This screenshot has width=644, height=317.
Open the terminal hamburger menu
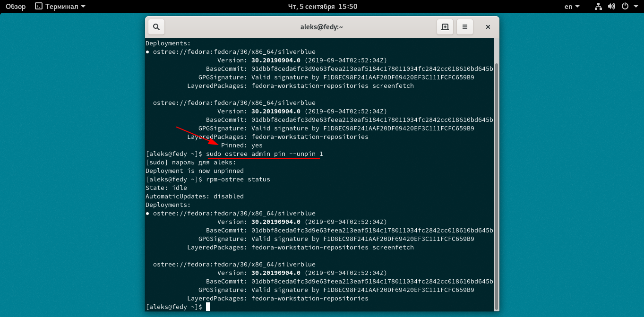pos(465,27)
